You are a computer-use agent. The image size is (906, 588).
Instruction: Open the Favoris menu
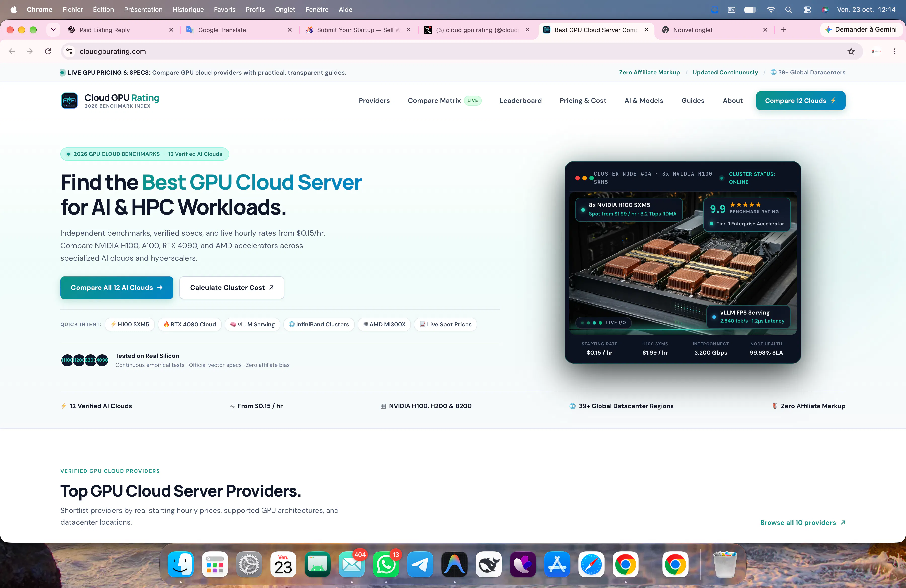coord(224,10)
